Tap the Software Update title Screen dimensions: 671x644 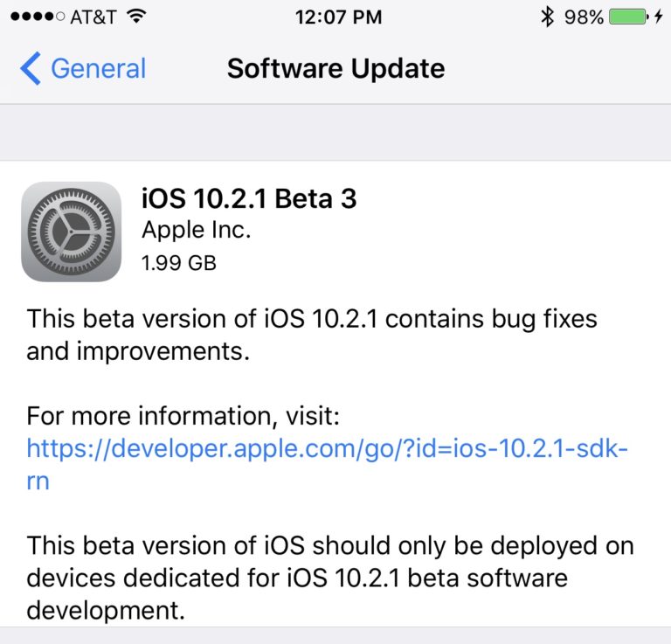point(335,68)
